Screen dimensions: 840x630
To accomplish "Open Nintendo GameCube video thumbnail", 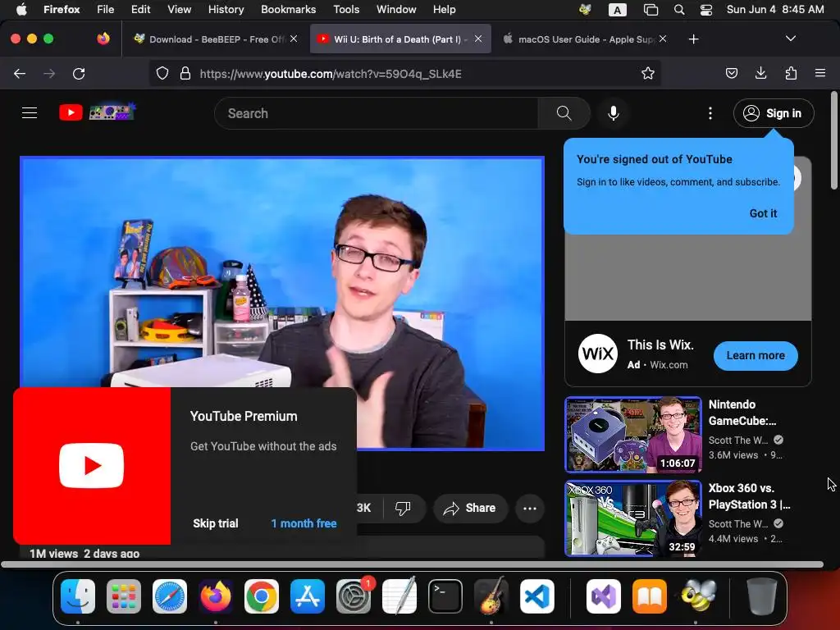I will tap(633, 435).
